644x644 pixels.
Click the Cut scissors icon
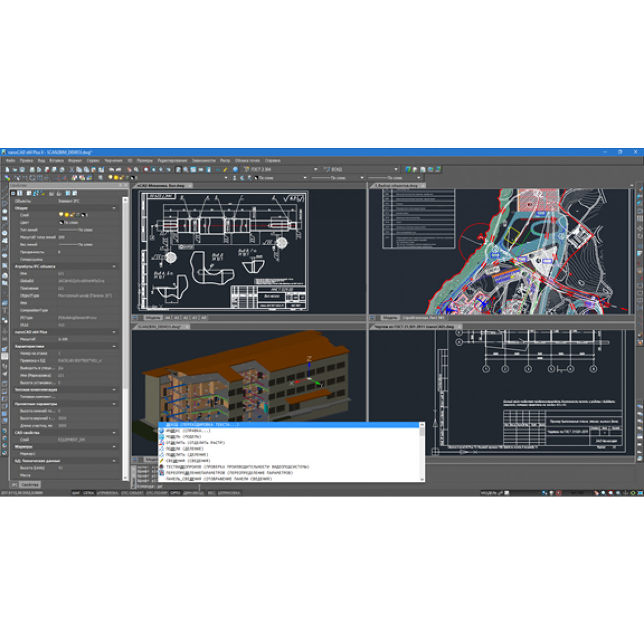[72, 169]
